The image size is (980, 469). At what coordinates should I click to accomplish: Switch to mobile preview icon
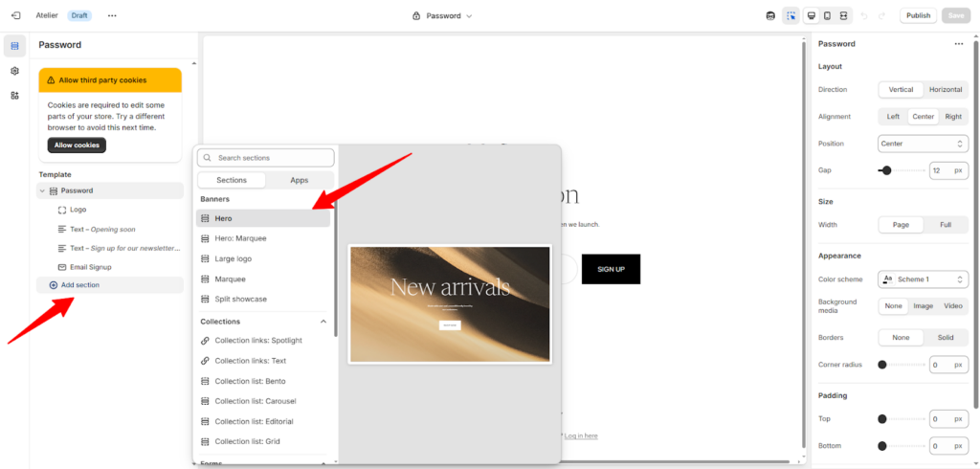(828, 15)
